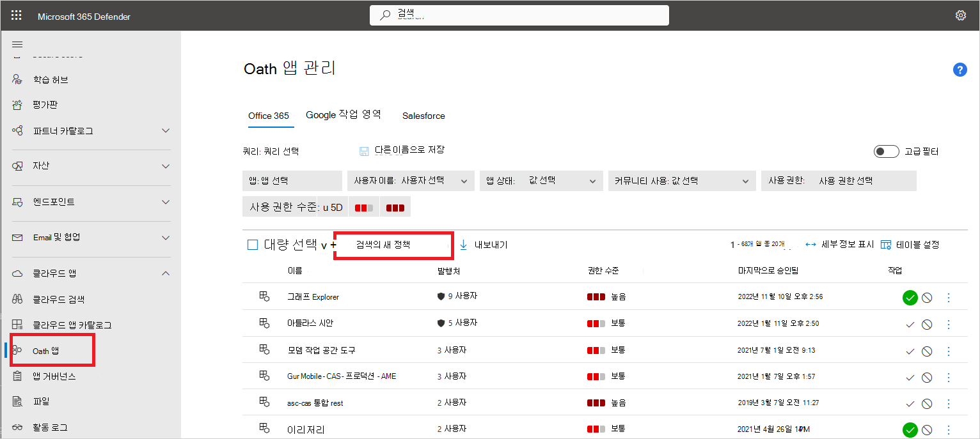The width and height of the screenshot is (980, 439).
Task: Expand the Email 및 협업 chevron
Action: [x=166, y=238]
